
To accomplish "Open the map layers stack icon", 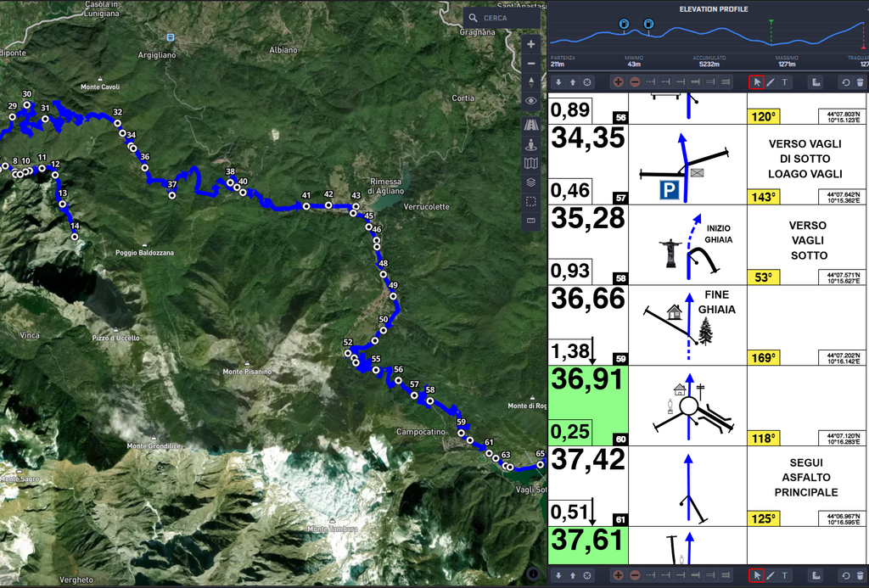I will click(530, 182).
